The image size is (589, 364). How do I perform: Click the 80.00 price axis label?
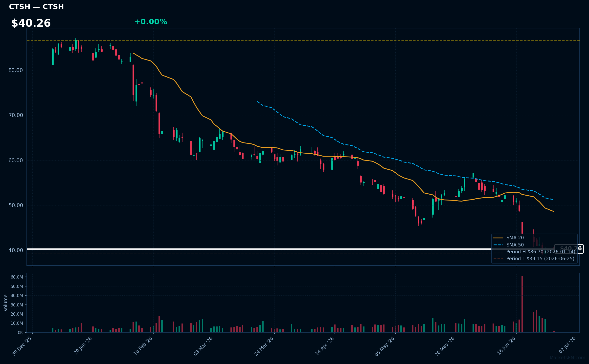16,70
